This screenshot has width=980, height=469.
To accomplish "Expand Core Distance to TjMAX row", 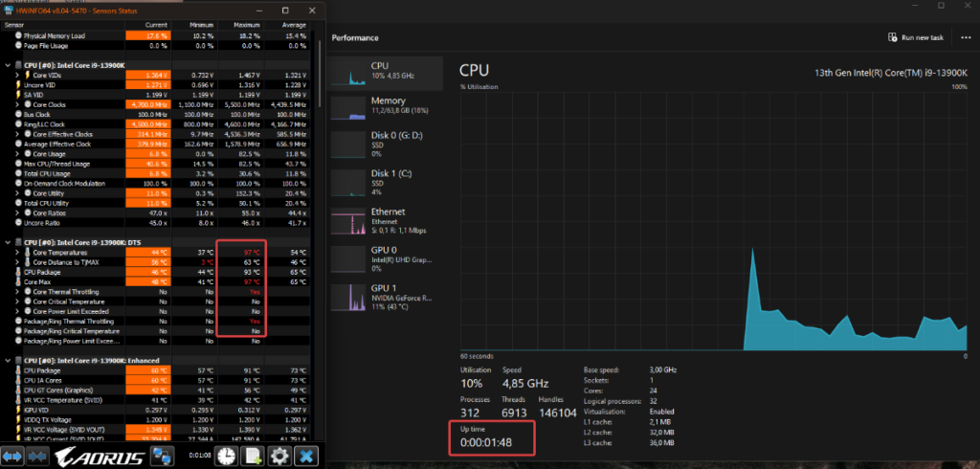I will pos(17,262).
